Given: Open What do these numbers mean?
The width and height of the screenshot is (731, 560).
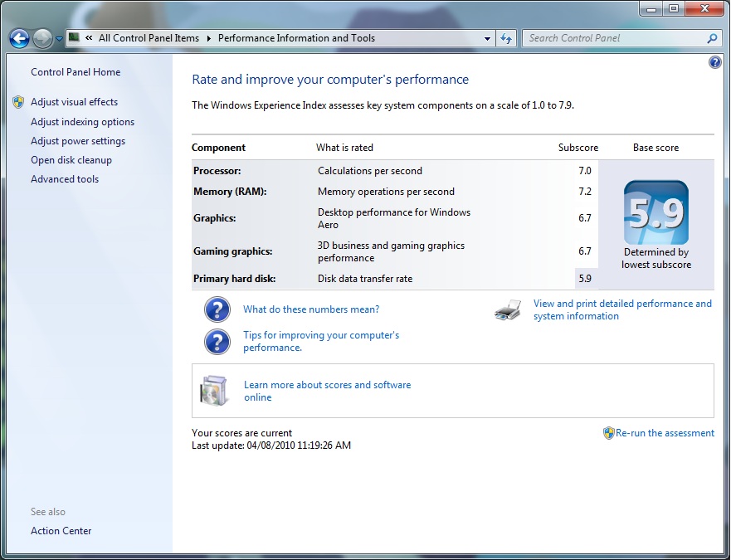Looking at the screenshot, I should coord(311,309).
